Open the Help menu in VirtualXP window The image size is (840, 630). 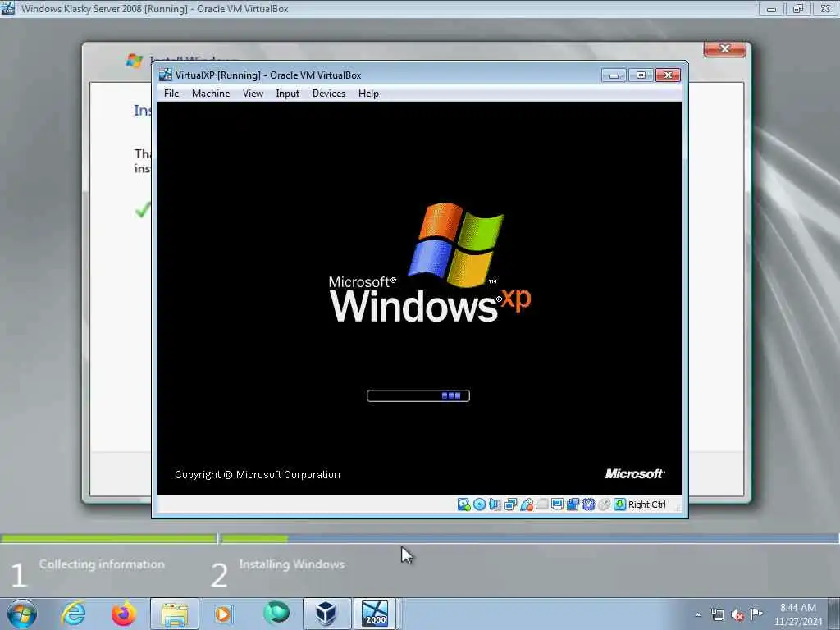click(368, 94)
